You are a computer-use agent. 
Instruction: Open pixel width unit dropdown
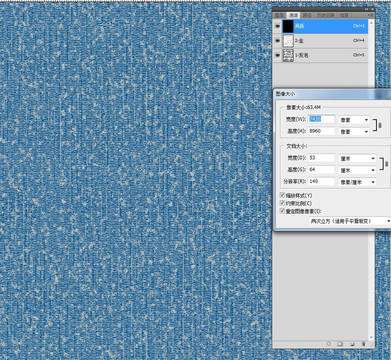point(354,120)
